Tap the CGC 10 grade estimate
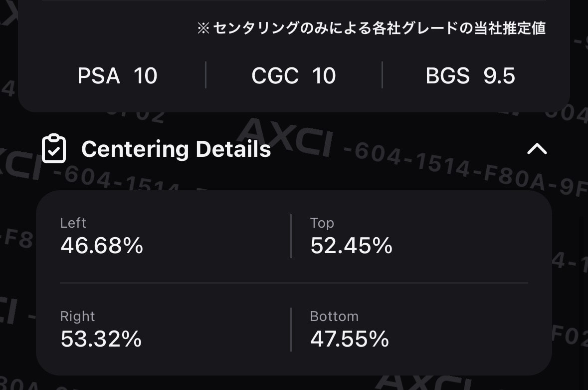The image size is (588, 390). point(294,76)
